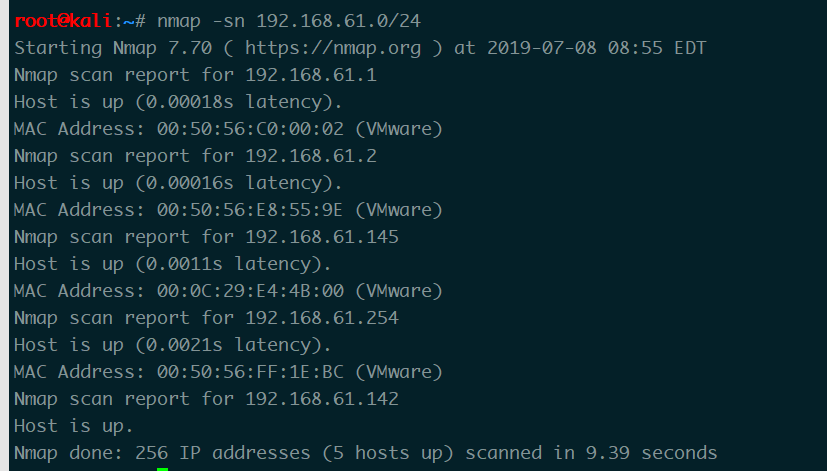Click the IP address 192.168.61.254
The width and height of the screenshot is (827, 471).
tap(322, 318)
